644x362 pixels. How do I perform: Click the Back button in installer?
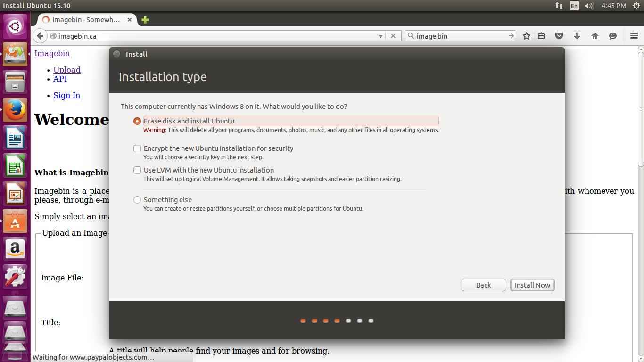(x=484, y=285)
